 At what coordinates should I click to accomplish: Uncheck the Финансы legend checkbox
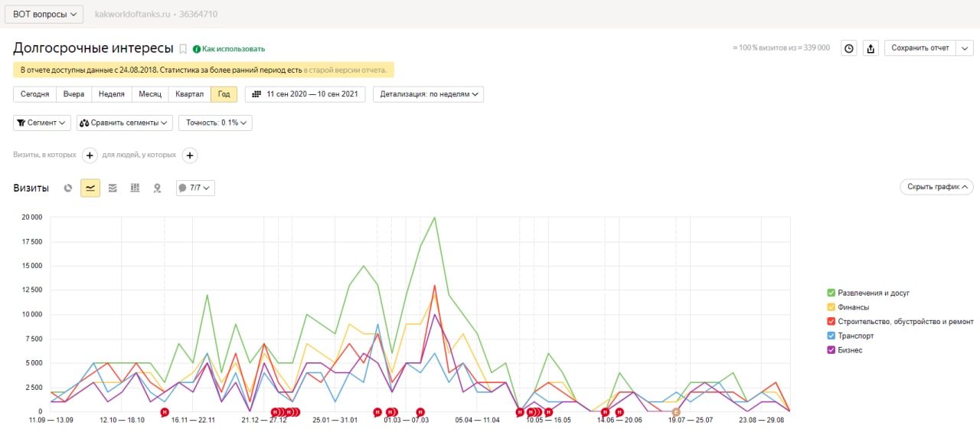pos(831,307)
